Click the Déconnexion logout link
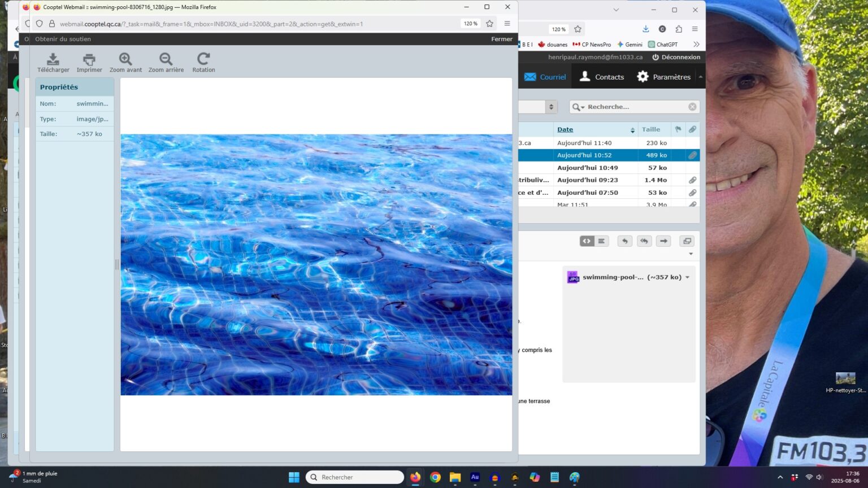The width and height of the screenshot is (868, 488). pos(676,57)
